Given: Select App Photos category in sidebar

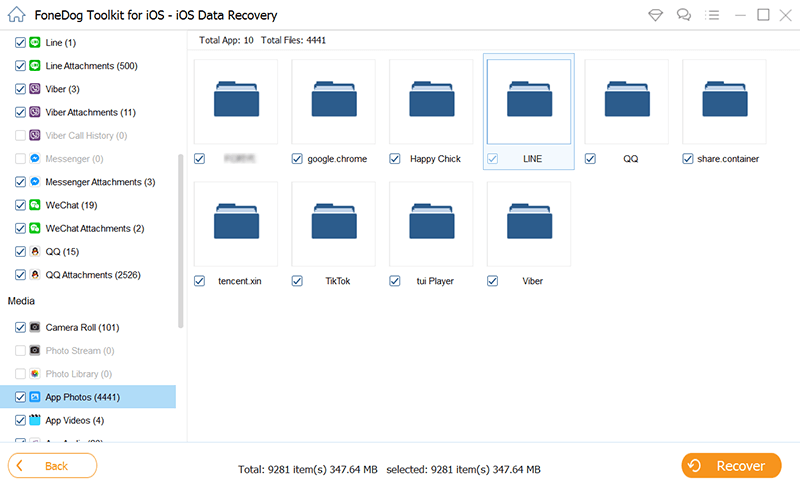Looking at the screenshot, I should [82, 397].
